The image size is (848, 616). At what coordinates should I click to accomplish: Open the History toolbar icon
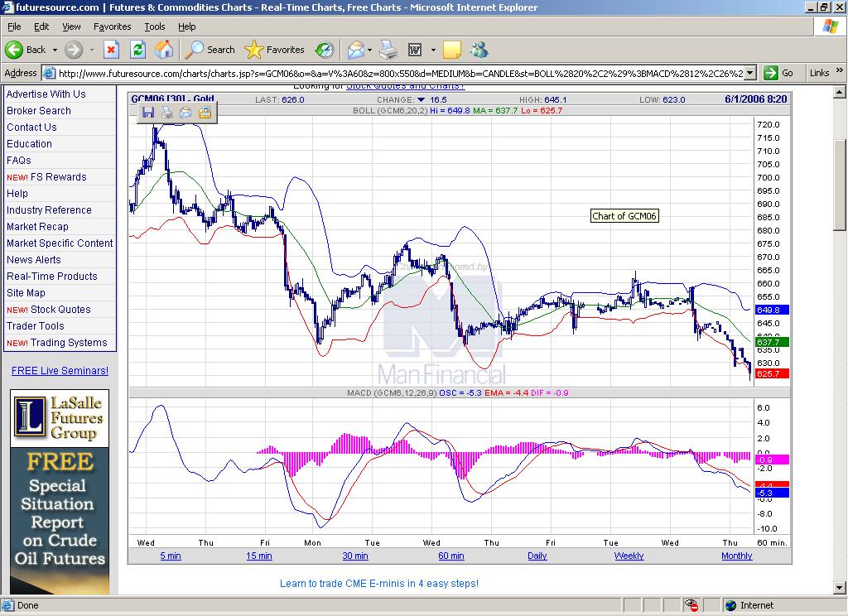coord(324,50)
